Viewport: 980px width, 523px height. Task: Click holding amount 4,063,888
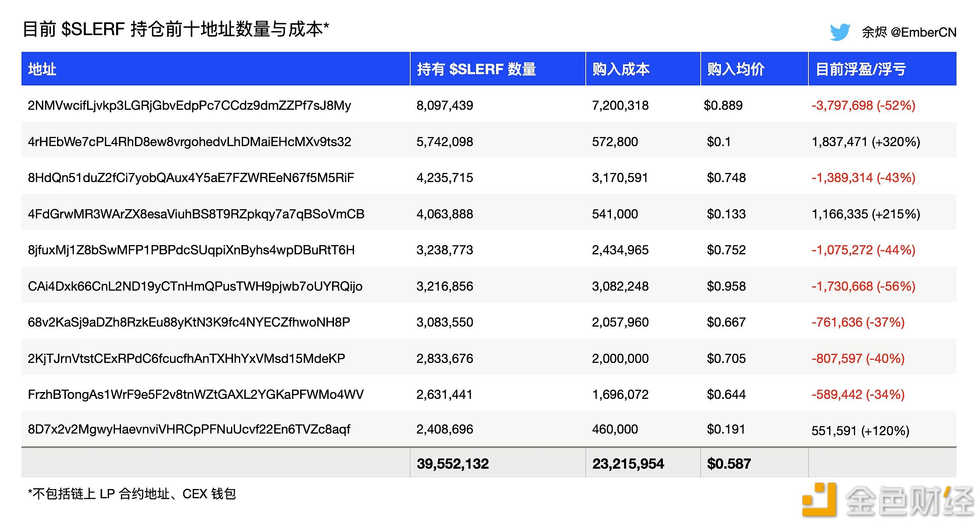click(x=445, y=214)
